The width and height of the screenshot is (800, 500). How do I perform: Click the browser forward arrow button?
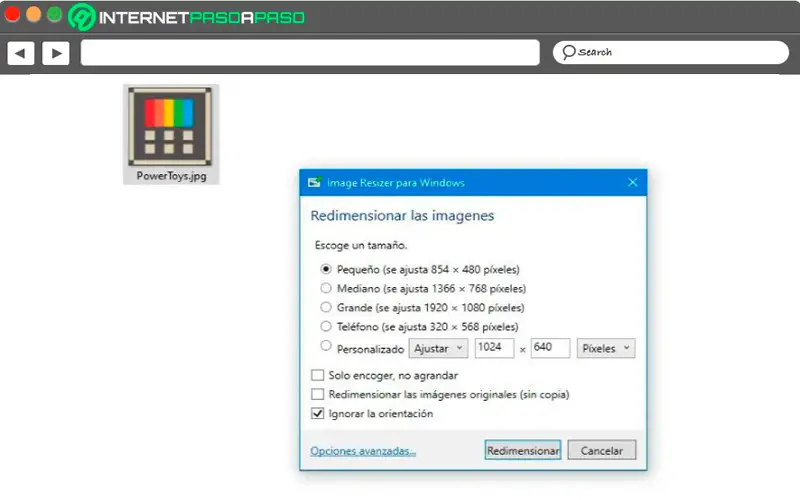coord(56,53)
